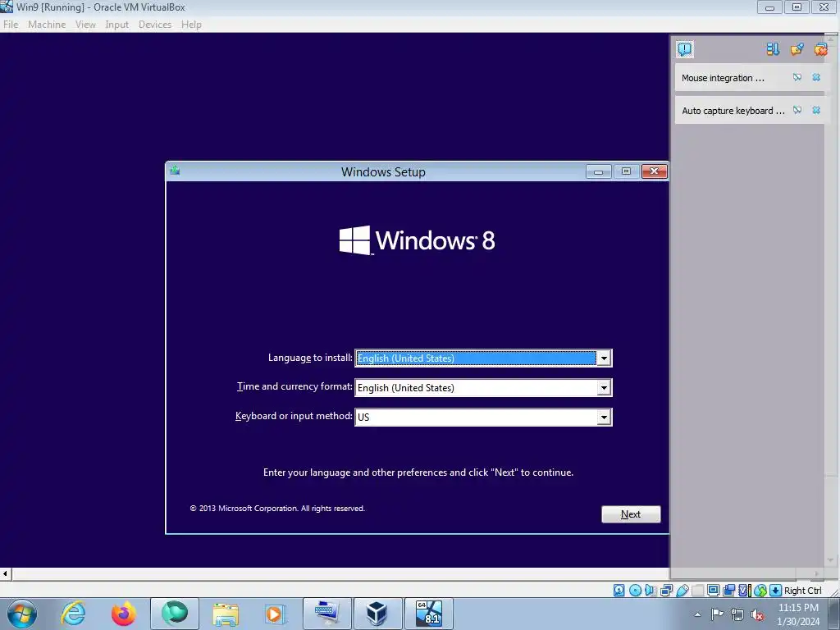Click the mouse integration status icon
This screenshot has width=840, height=630.
coord(760,591)
